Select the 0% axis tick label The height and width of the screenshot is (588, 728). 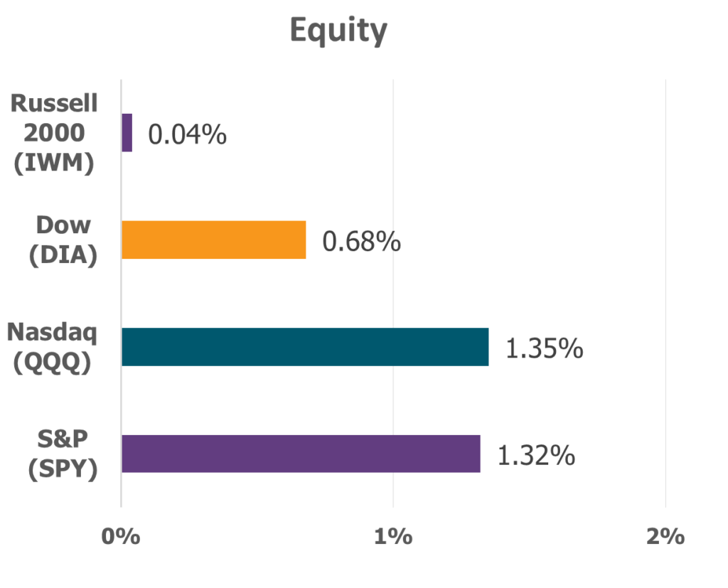[121, 536]
